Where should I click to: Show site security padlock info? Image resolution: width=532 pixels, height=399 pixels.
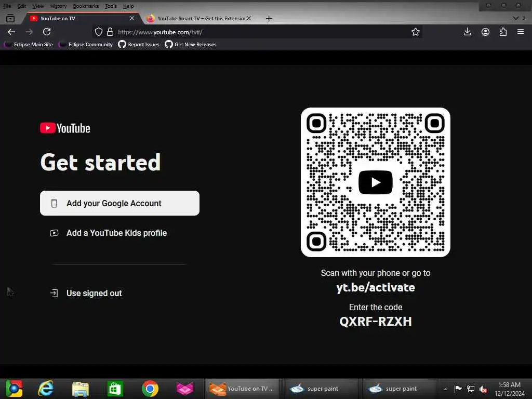[110, 32]
